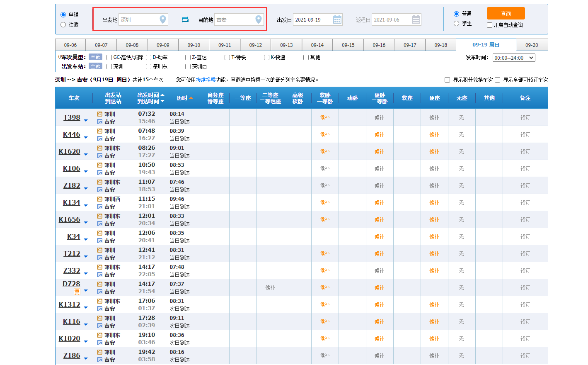Toggle 显示全部可预订车次 checkbox
This screenshot has width=588, height=365.
click(x=497, y=80)
